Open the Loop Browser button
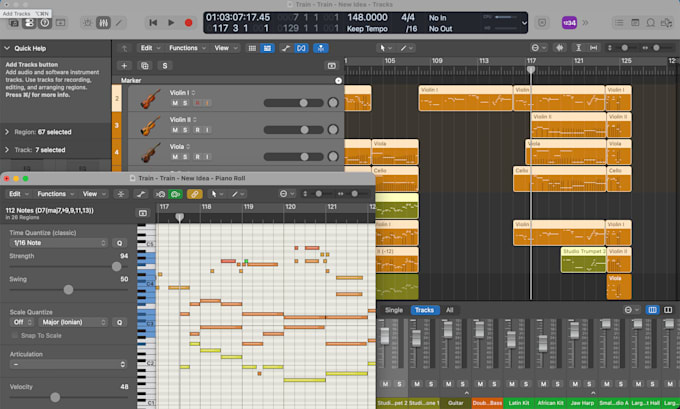680x409 pixels. 651,23
